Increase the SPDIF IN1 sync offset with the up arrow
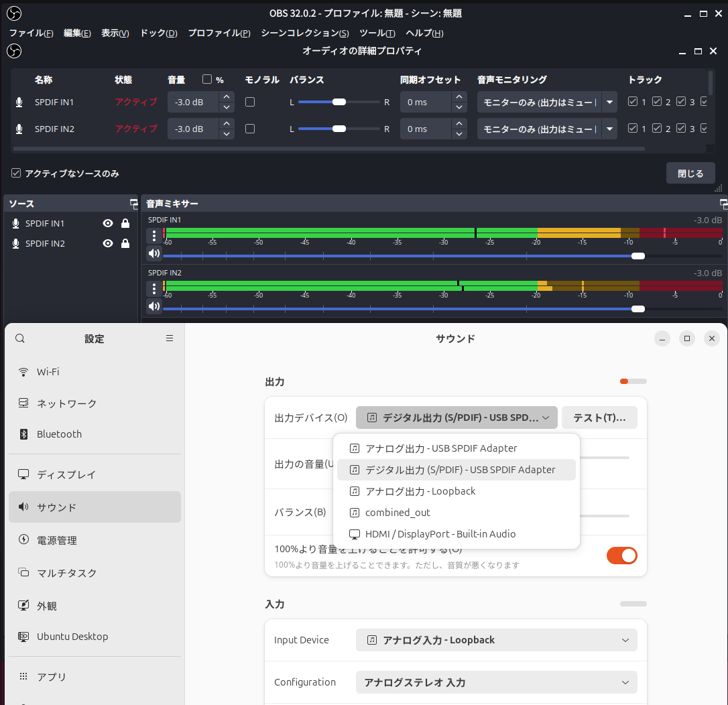Image resolution: width=728 pixels, height=705 pixels. pyautogui.click(x=459, y=97)
